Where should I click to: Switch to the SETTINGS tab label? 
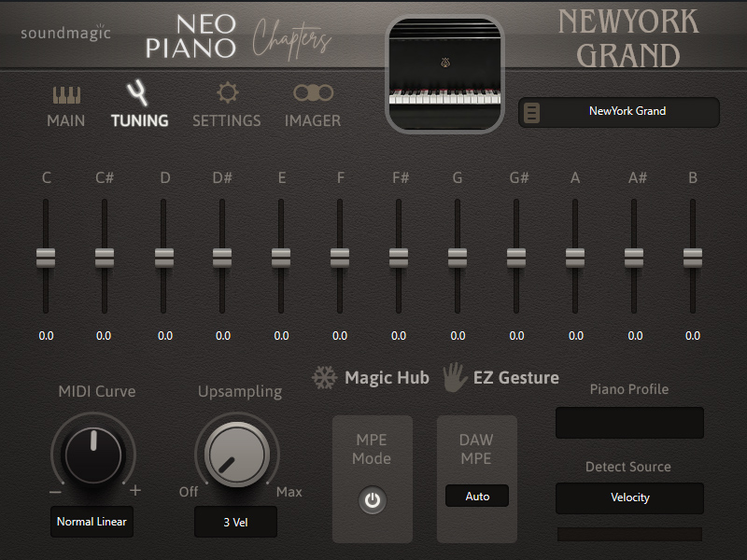[x=227, y=121]
